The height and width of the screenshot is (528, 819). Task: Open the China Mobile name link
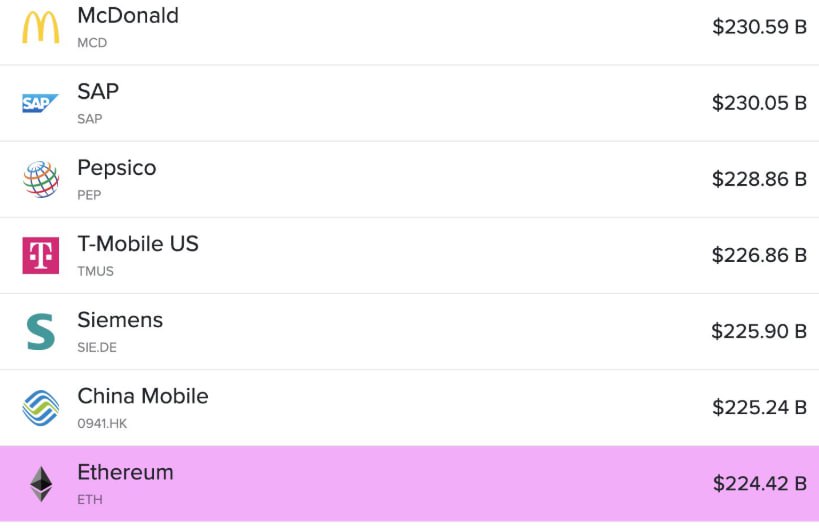point(143,396)
